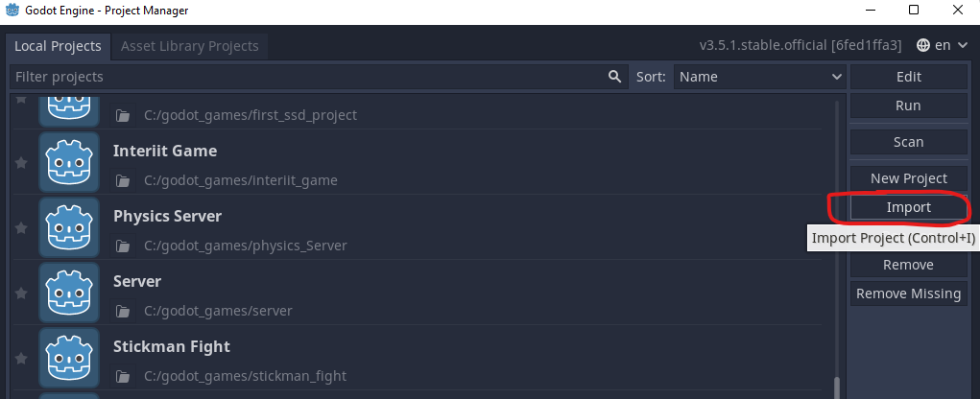Click path C:/godot_games/server
The image size is (980, 399).
(x=218, y=311)
